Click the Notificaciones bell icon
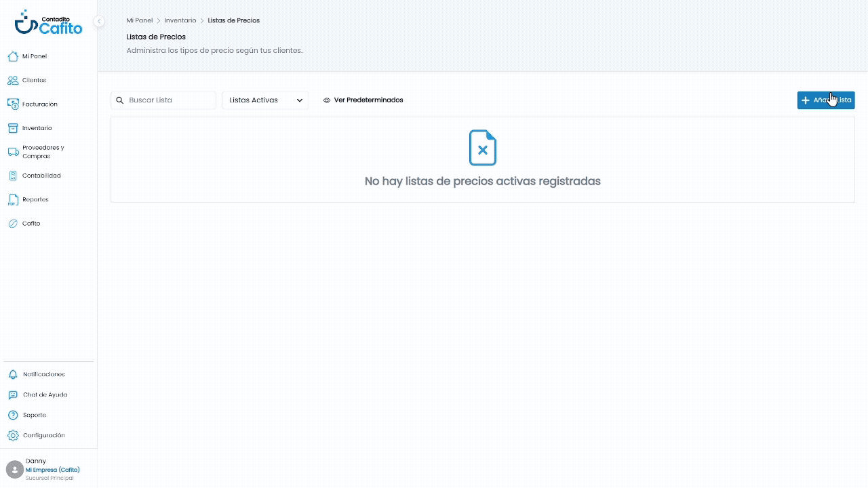868x488 pixels. pyautogui.click(x=13, y=374)
